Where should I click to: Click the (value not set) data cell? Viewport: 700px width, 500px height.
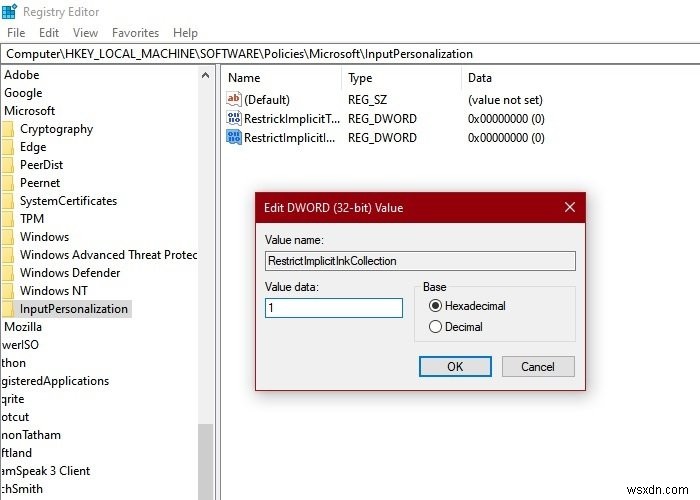pos(505,100)
